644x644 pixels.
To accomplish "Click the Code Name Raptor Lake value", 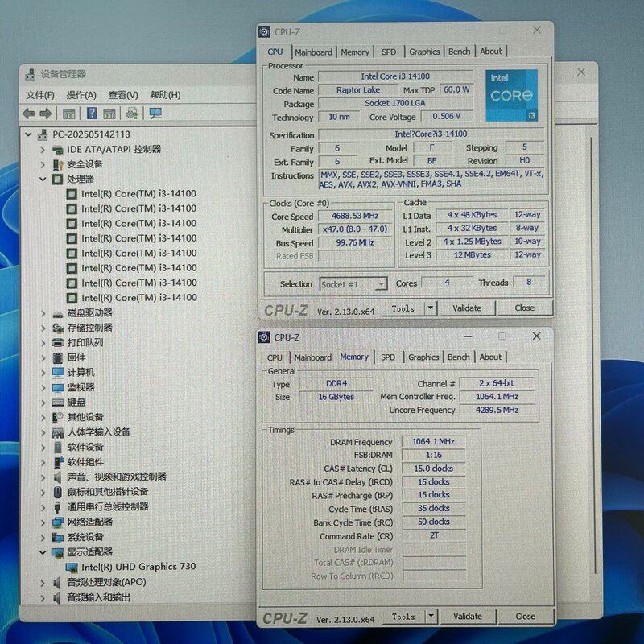I will (x=358, y=90).
